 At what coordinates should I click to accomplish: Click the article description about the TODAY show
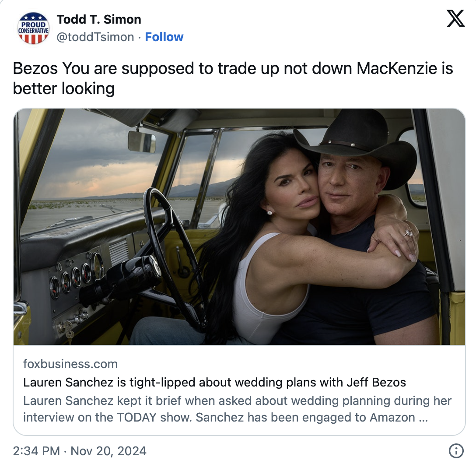click(237, 409)
